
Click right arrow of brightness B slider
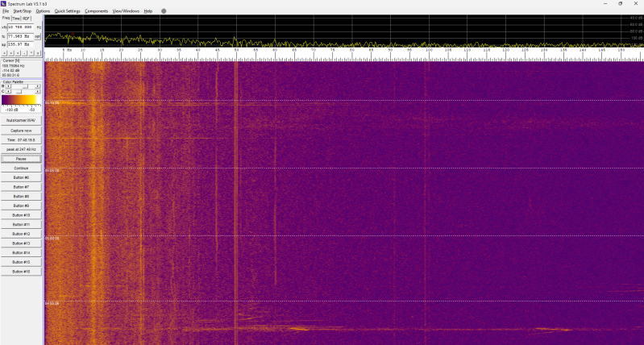tap(38, 86)
